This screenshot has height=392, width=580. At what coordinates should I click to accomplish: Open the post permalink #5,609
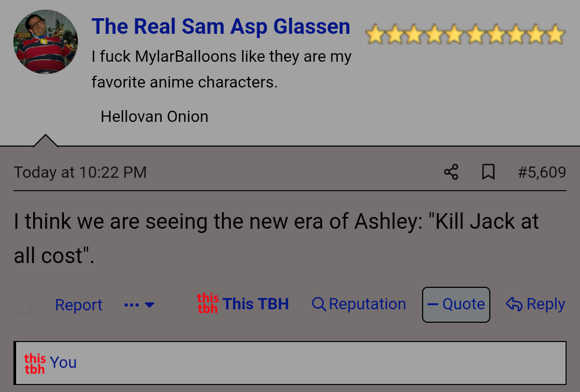click(x=542, y=172)
